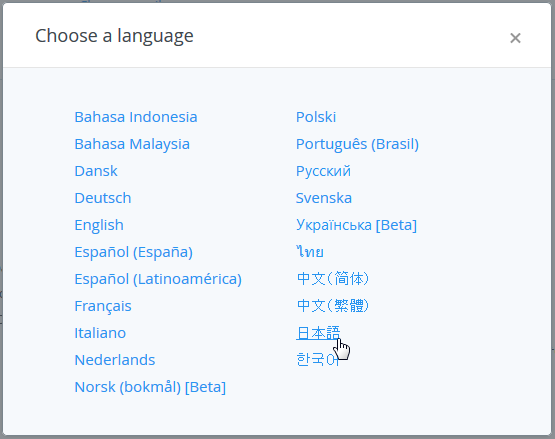Choose Nederlands language
Image resolution: width=555 pixels, height=439 pixels.
115,360
